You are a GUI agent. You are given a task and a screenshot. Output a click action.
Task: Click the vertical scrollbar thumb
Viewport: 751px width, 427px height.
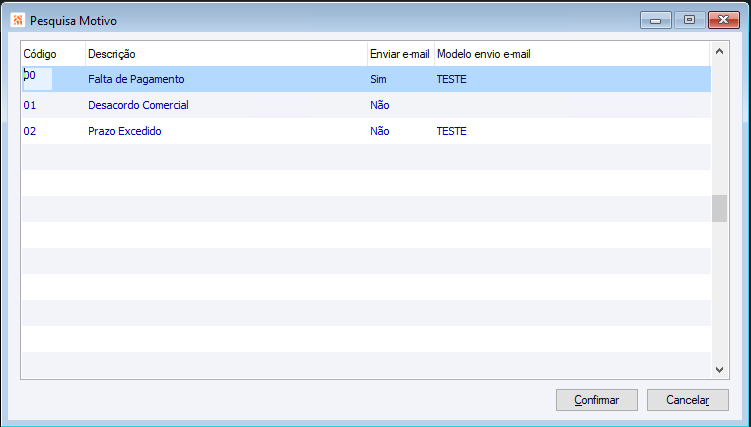click(719, 208)
